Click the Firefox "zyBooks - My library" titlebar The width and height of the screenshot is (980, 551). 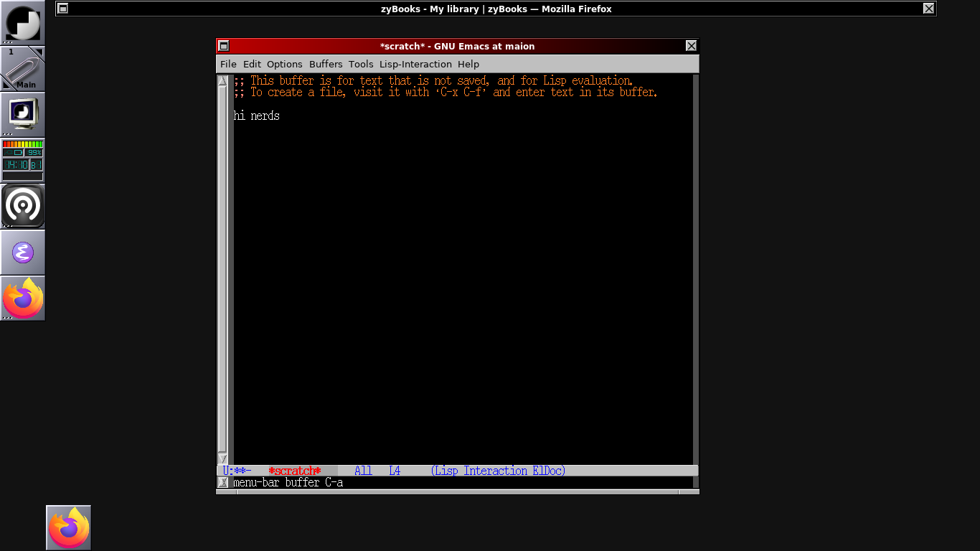pos(496,9)
